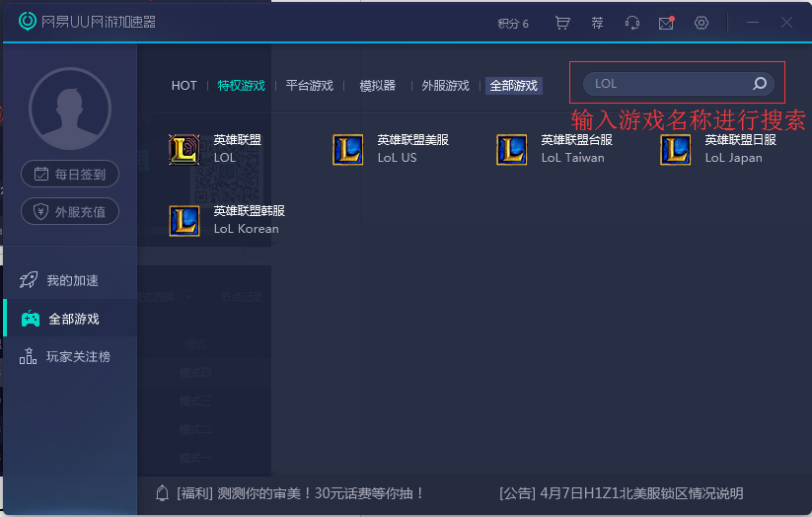Close the UU accelerator window
The width and height of the screenshot is (812, 517).
786,23
